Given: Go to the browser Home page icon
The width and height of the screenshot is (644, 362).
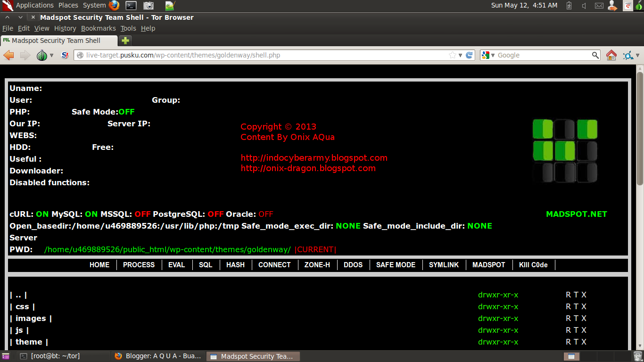Looking at the screenshot, I should 611,55.
